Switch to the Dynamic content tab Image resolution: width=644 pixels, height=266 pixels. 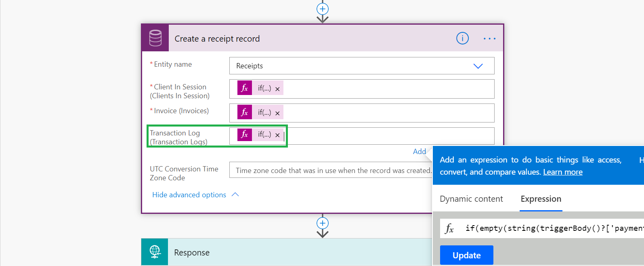click(471, 199)
